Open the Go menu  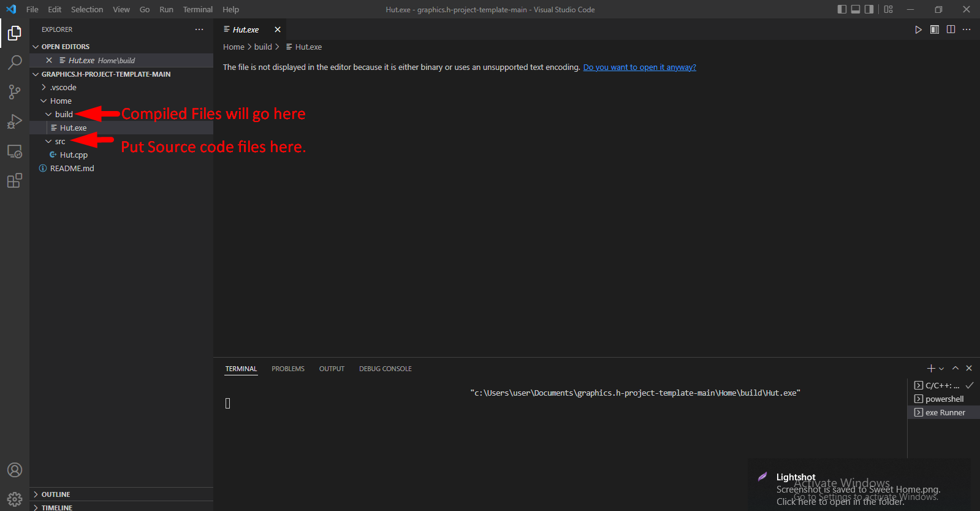145,9
